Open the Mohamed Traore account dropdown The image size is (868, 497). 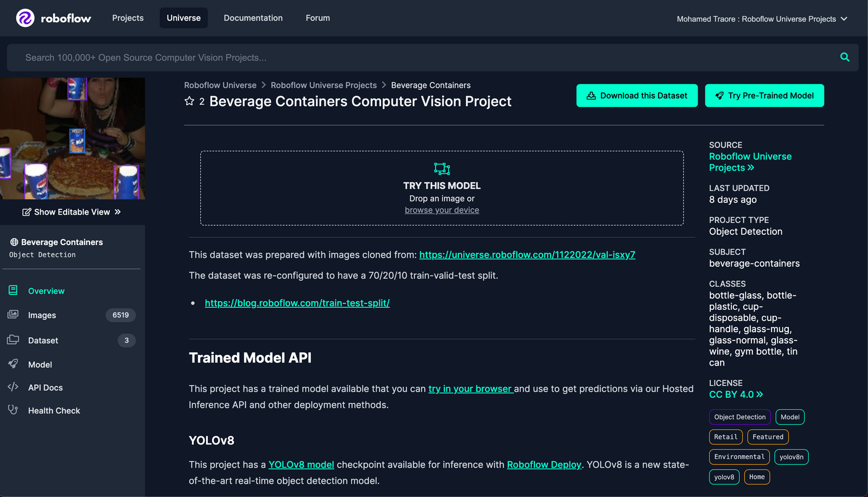point(762,18)
